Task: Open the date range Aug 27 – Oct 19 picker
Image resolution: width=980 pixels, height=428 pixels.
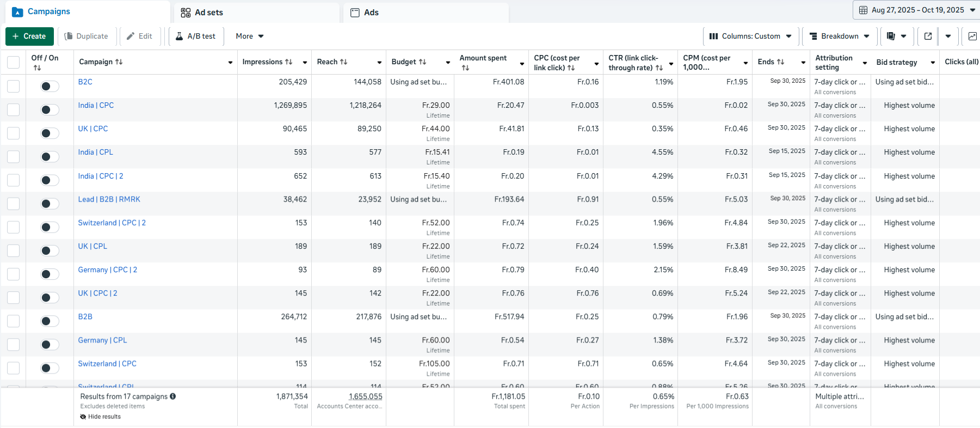Action: (917, 10)
